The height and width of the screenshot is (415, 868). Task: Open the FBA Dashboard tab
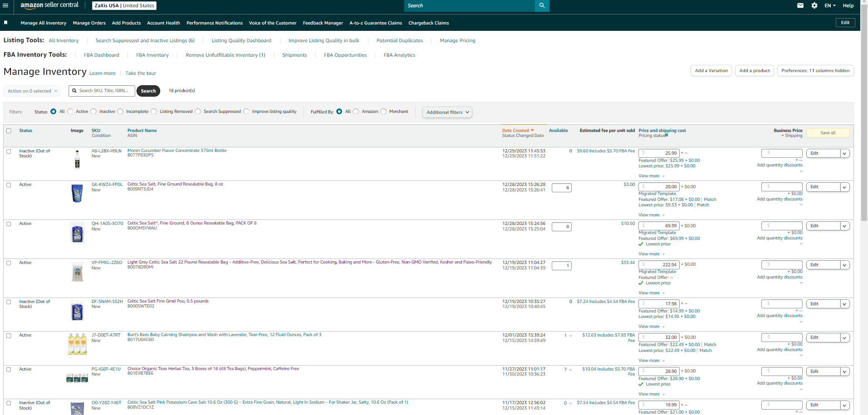pyautogui.click(x=102, y=55)
